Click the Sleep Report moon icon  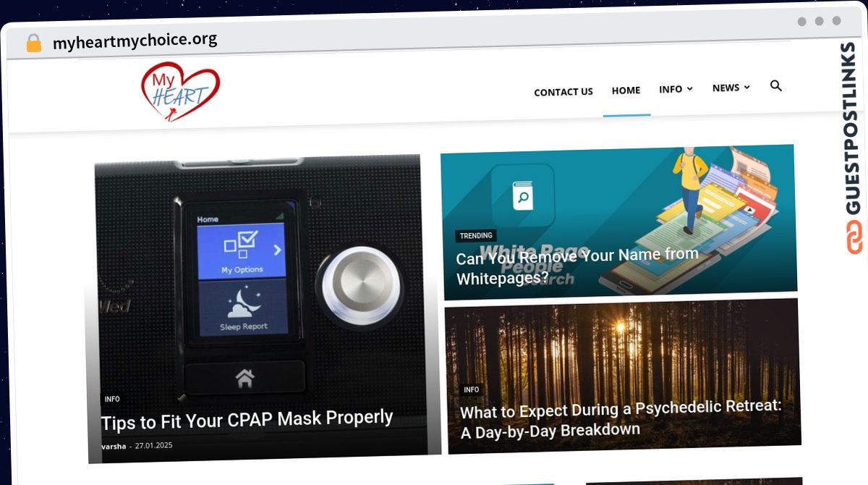coord(243,303)
